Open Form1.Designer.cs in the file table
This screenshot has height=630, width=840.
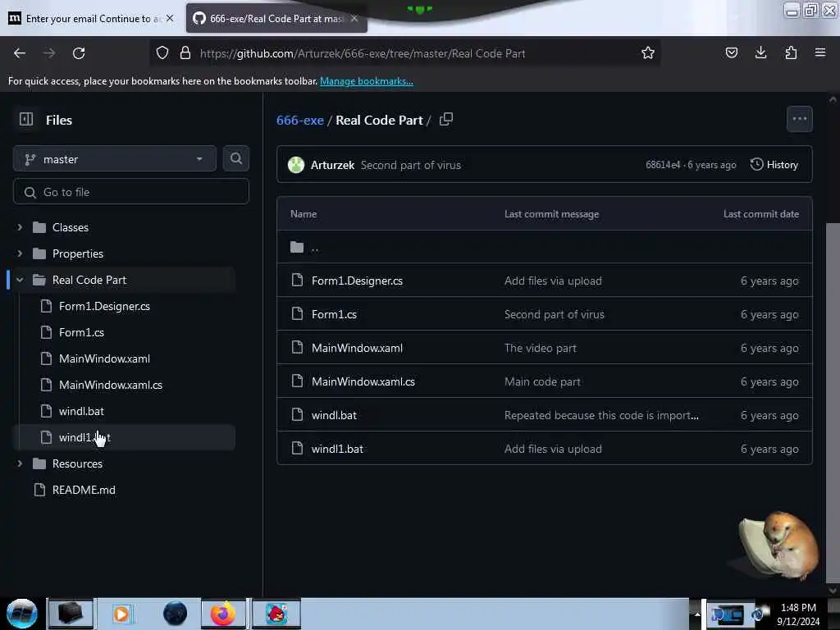coord(357,281)
